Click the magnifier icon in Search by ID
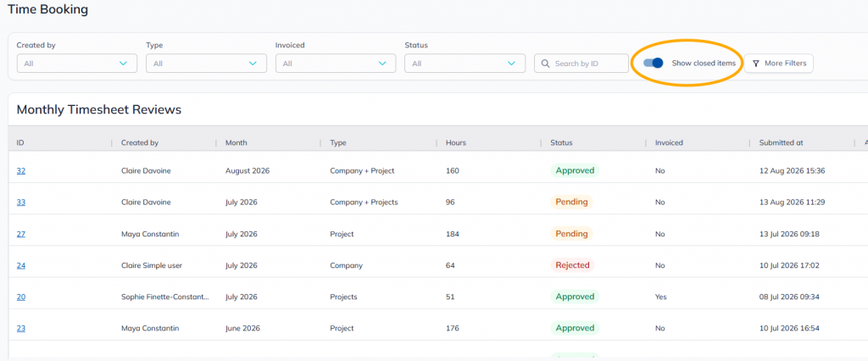The width and height of the screenshot is (868, 361). (545, 64)
